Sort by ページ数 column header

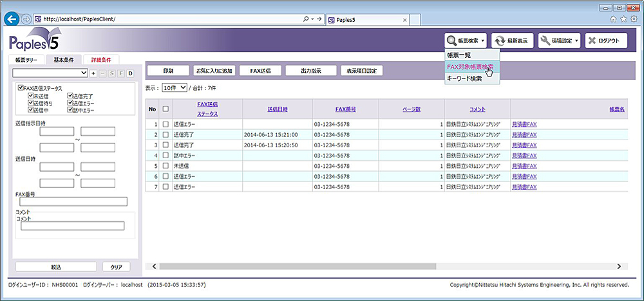pos(412,109)
